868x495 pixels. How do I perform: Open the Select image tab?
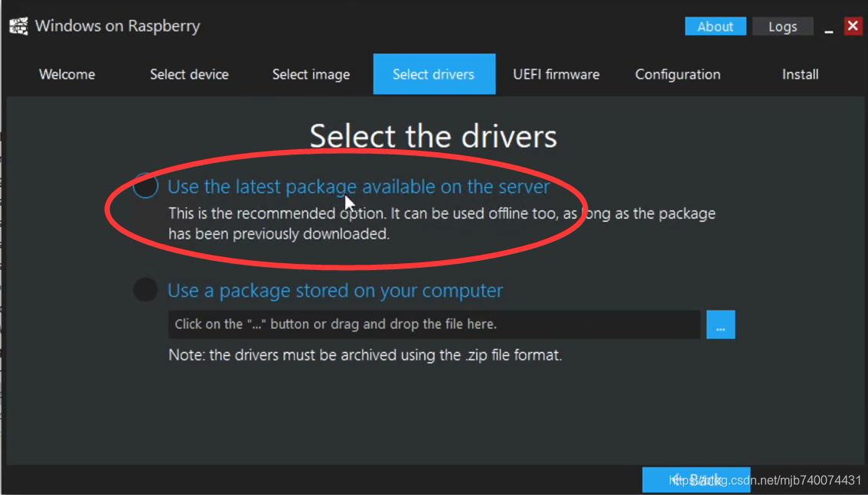point(311,74)
